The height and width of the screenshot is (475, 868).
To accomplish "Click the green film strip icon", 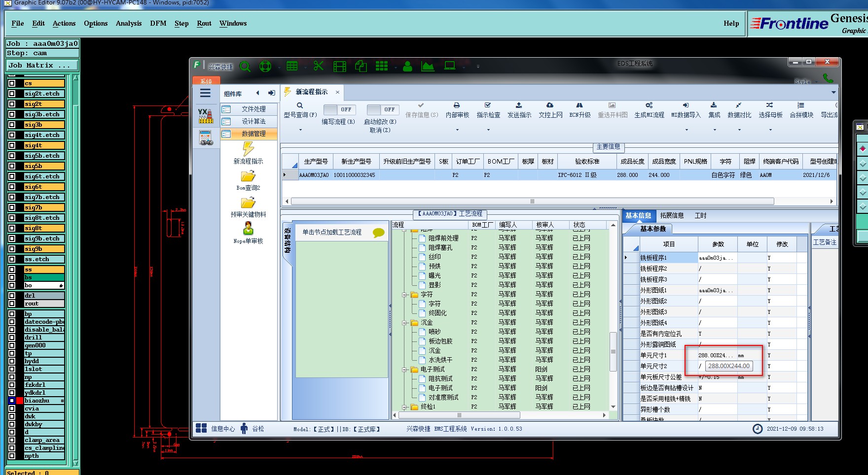I will pos(340,66).
